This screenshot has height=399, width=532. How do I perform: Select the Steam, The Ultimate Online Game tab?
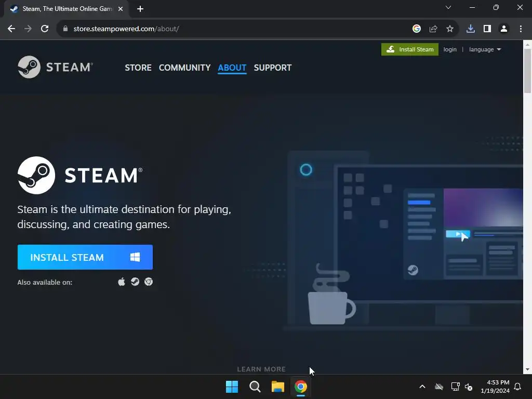pos(66,9)
